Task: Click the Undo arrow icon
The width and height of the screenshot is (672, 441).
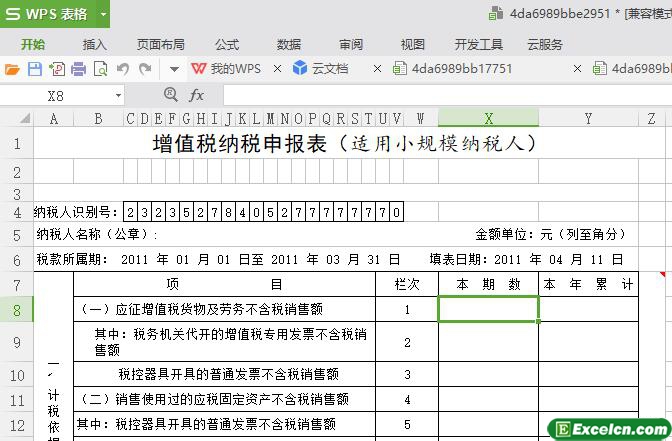Action: click(x=123, y=69)
